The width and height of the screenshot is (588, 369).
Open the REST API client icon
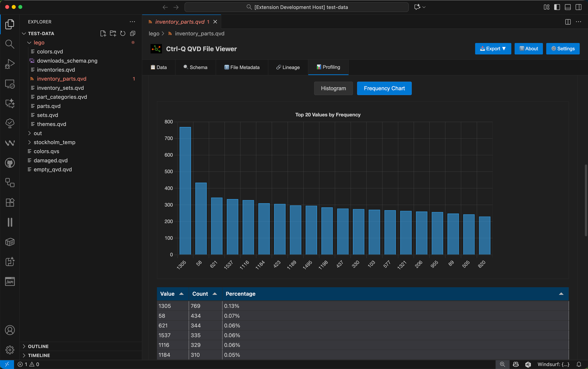click(x=10, y=281)
